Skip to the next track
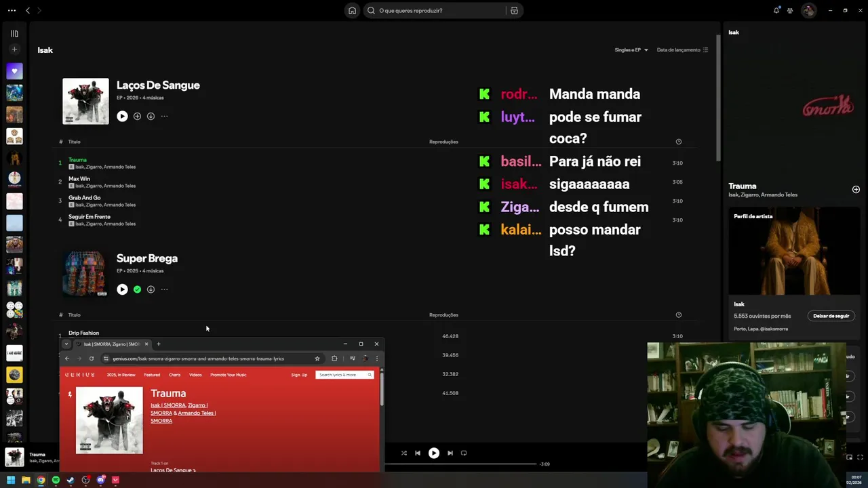 click(x=450, y=453)
